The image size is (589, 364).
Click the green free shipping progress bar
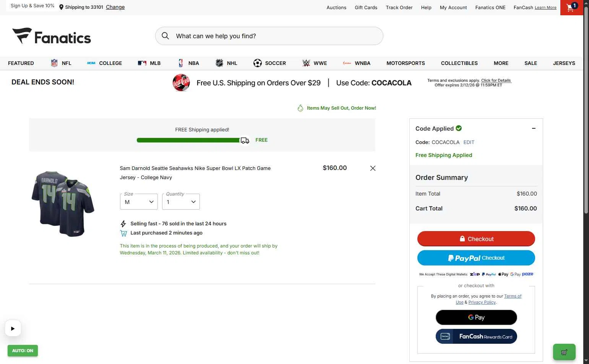click(x=188, y=140)
